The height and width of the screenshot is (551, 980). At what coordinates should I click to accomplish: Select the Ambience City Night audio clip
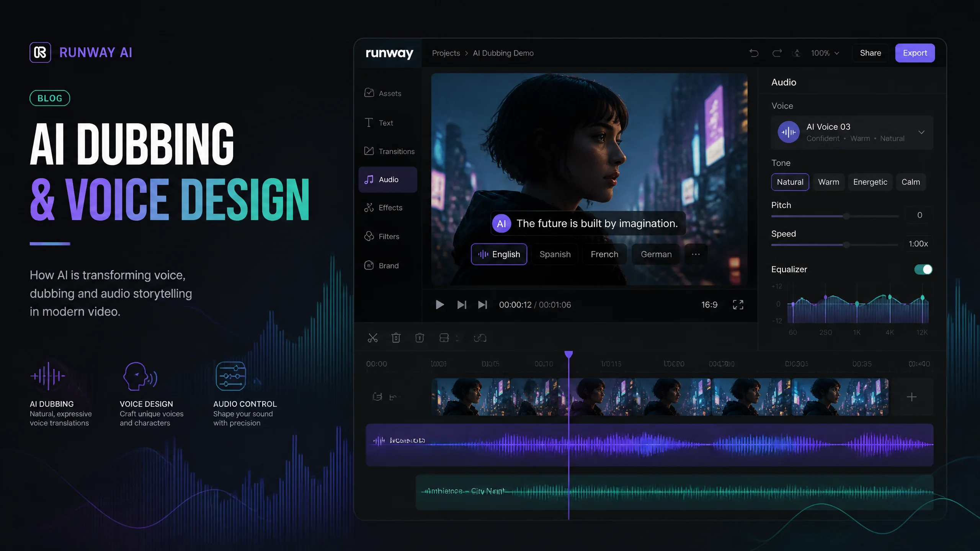pos(675,492)
